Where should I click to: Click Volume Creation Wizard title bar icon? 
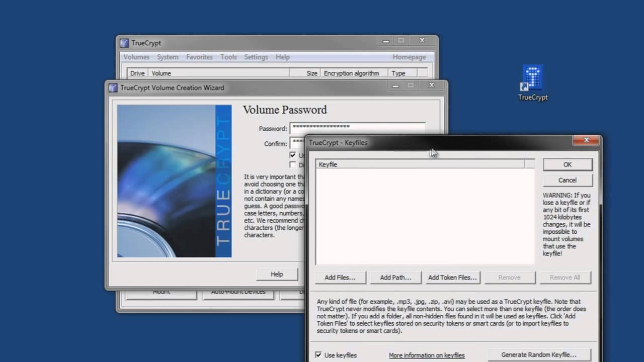click(x=113, y=87)
